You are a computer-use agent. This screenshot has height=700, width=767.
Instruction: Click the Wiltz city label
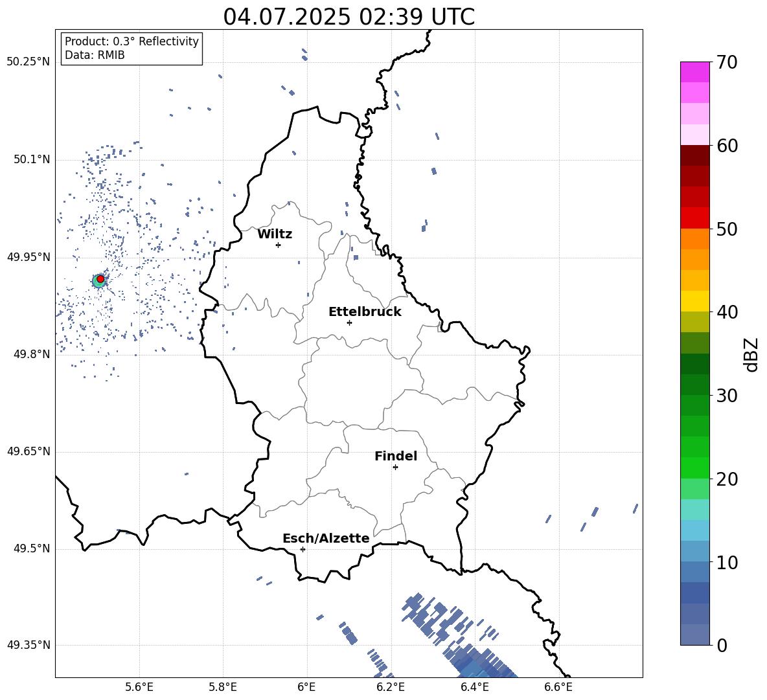275,234
